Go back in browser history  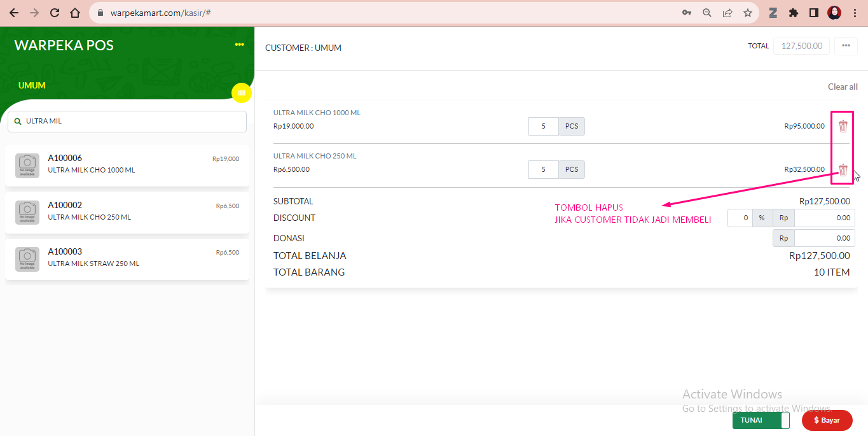14,13
